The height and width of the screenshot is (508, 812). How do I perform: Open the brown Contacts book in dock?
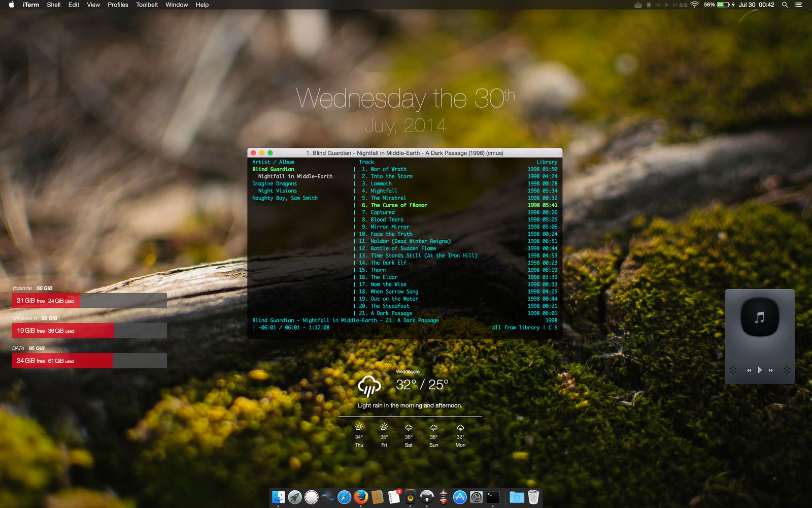377,497
